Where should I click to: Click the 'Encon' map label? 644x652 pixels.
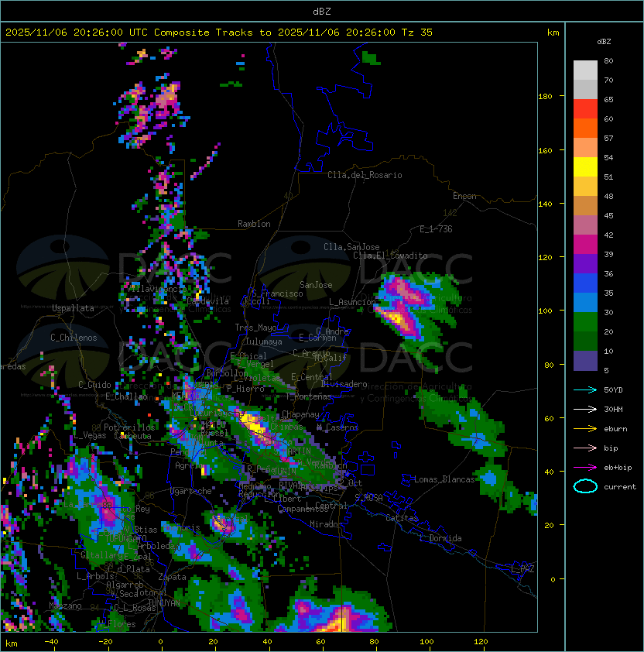pos(464,196)
